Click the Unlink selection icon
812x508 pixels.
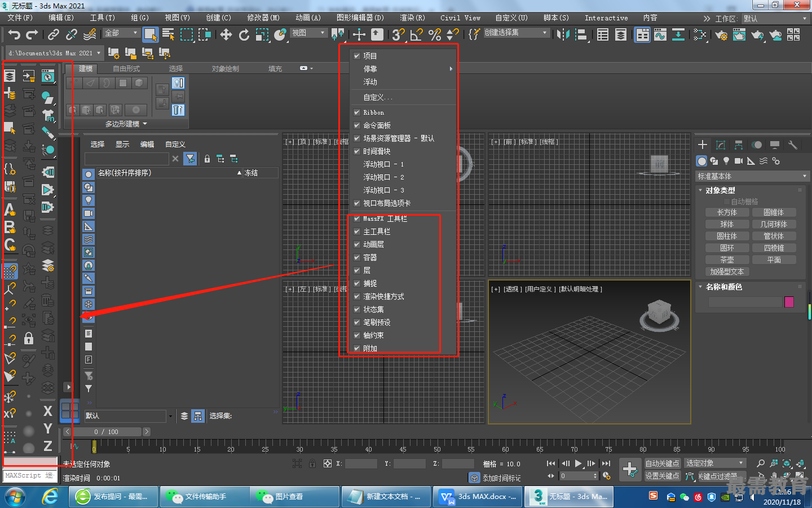coord(72,34)
